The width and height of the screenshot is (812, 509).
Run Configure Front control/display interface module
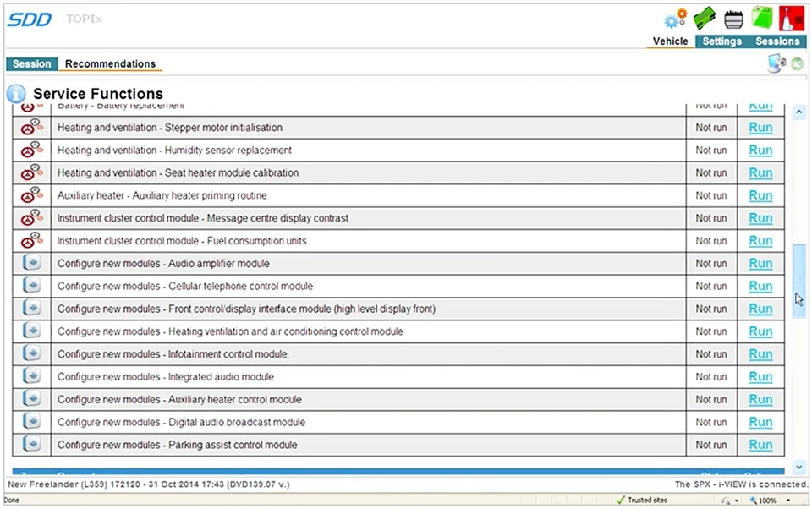[760, 309]
